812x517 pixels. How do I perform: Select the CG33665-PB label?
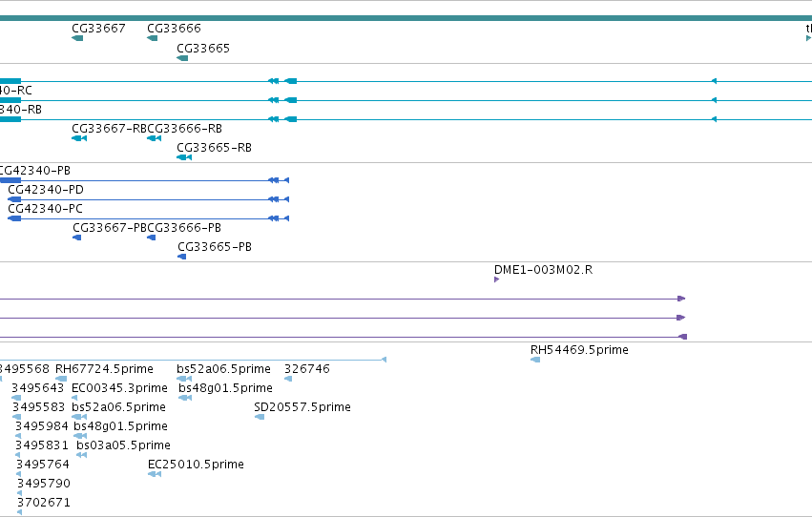215,247
